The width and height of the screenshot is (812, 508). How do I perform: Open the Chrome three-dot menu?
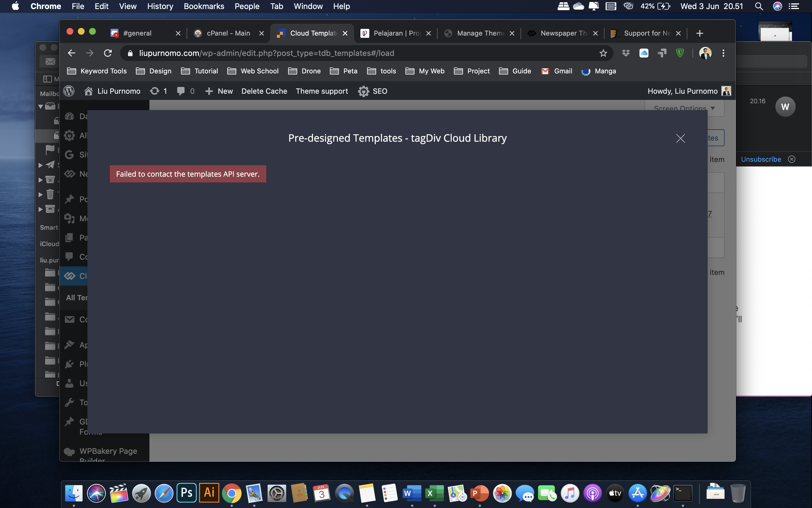pyautogui.click(x=723, y=53)
